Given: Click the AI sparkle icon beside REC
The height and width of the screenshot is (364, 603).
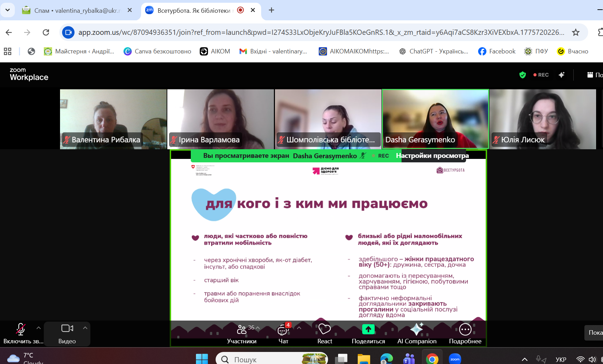Looking at the screenshot, I should pyautogui.click(x=562, y=75).
